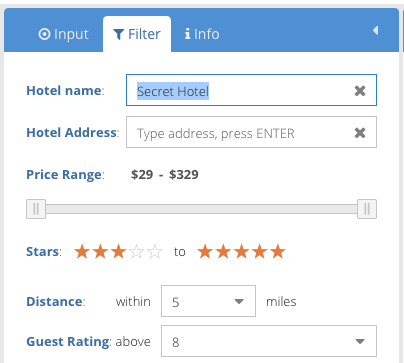Set maximum stars to three stars
404x363 pixels.
click(241, 252)
